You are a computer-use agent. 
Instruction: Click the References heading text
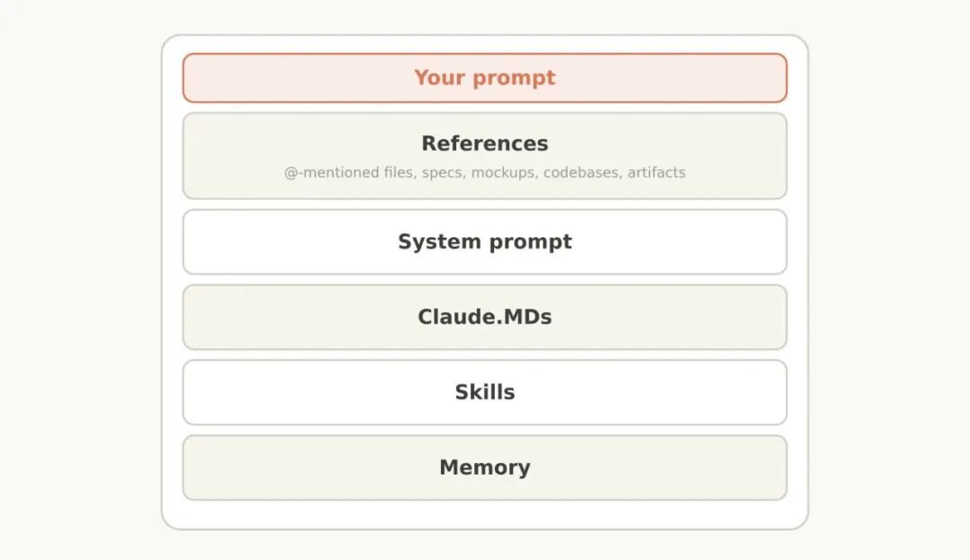point(484,144)
